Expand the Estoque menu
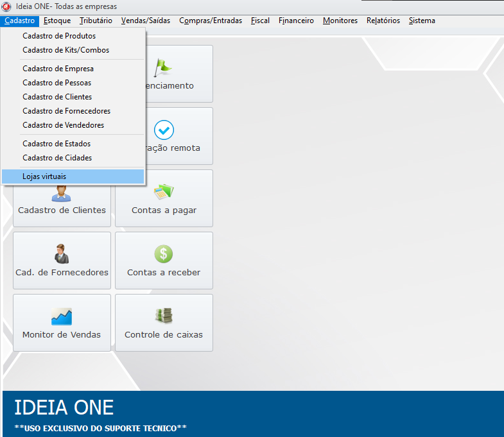 click(x=57, y=21)
